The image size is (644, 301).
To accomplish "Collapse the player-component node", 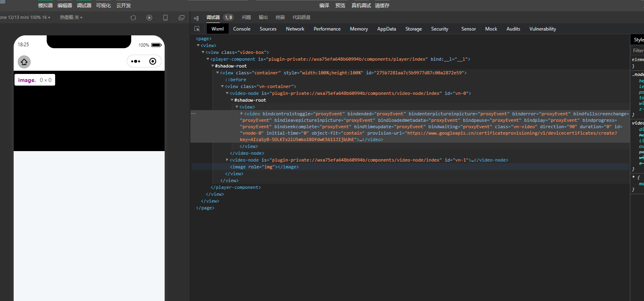I will (x=208, y=59).
